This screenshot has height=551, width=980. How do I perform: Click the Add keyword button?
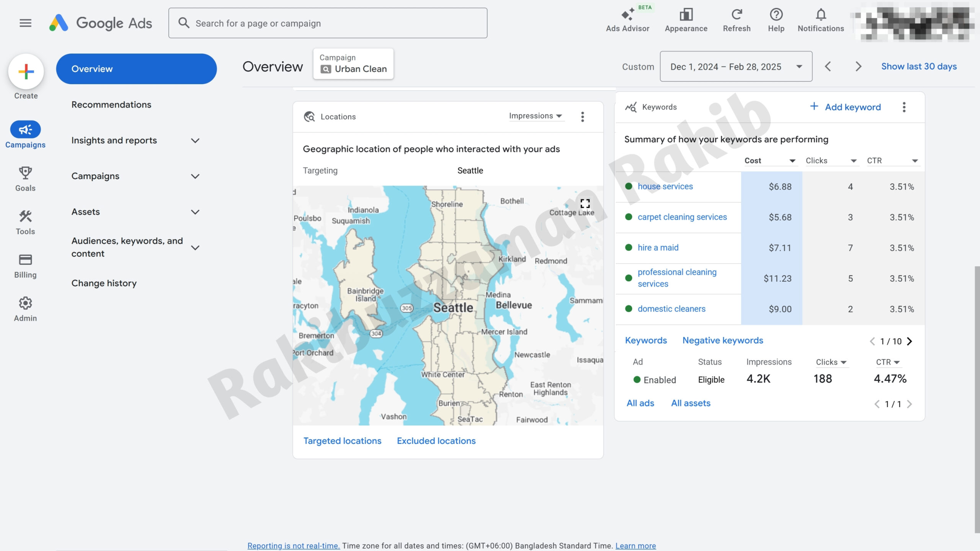pos(845,107)
